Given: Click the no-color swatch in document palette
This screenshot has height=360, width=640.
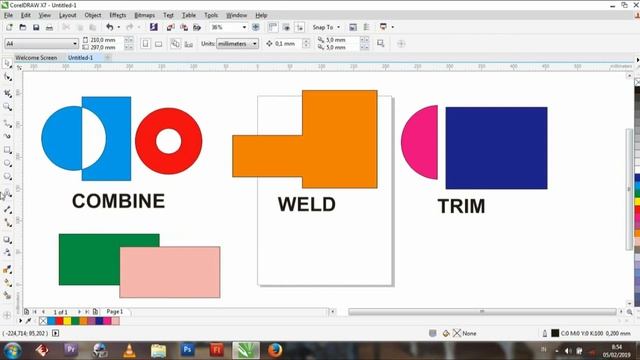Looking at the screenshot, I should (x=43, y=321).
